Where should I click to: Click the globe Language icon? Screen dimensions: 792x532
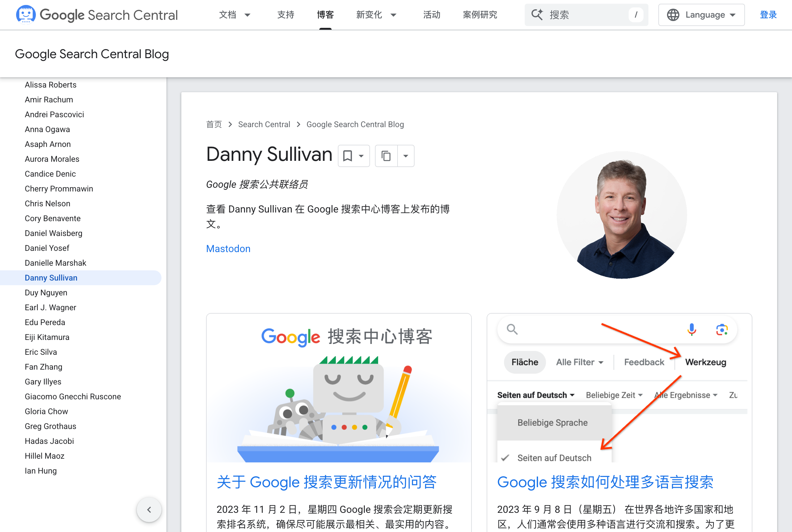pos(673,15)
